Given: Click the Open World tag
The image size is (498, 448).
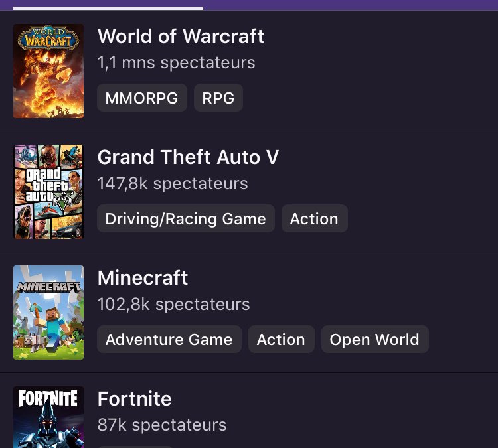Looking at the screenshot, I should tap(375, 339).
